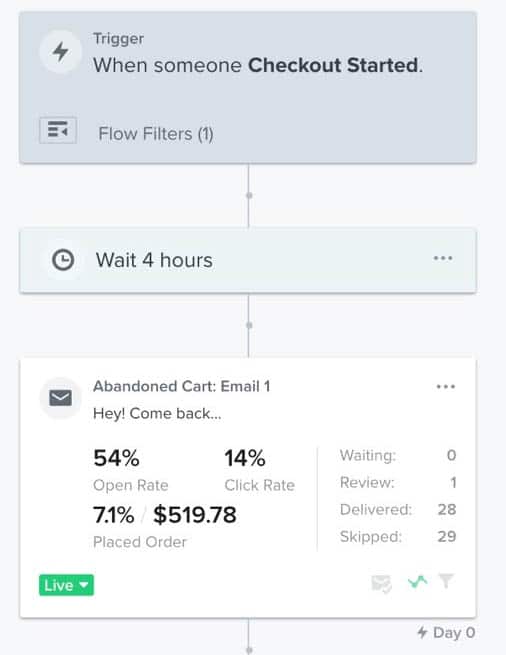Open three-dot menu on Abandoned Cart email
Screen dimensions: 506x655
click(446, 387)
